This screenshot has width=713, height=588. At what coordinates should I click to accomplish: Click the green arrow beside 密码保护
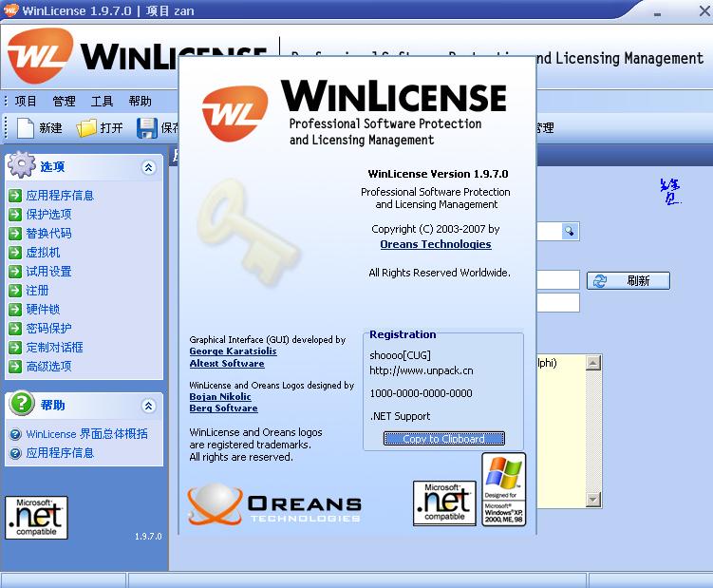pos(15,329)
